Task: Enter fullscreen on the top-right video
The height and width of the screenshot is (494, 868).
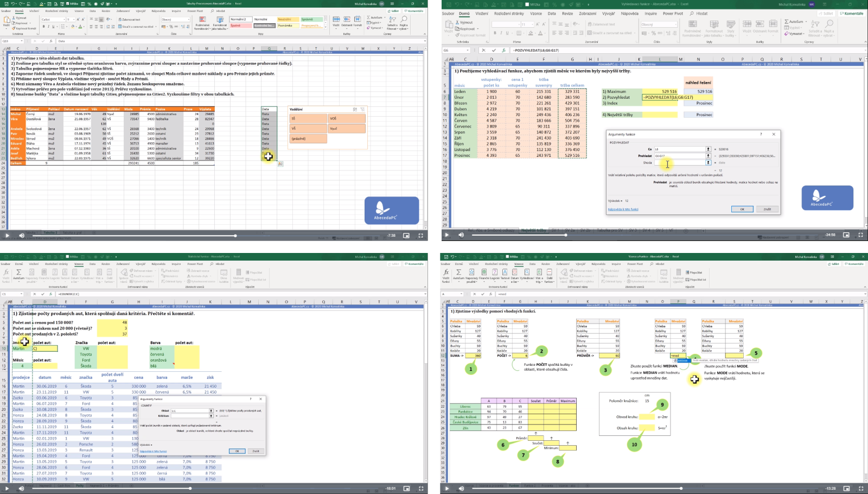Action: coord(860,235)
